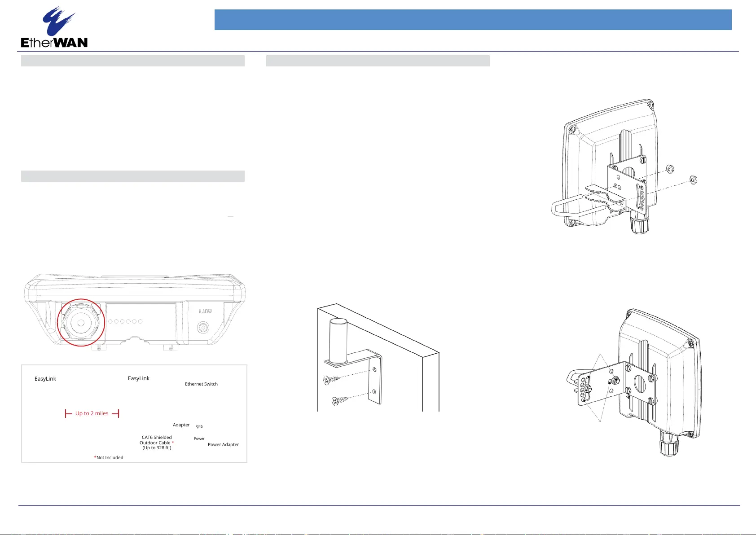The image size is (756, 535).
Task: Click the EtherWAN logo
Action: pyautogui.click(x=54, y=28)
